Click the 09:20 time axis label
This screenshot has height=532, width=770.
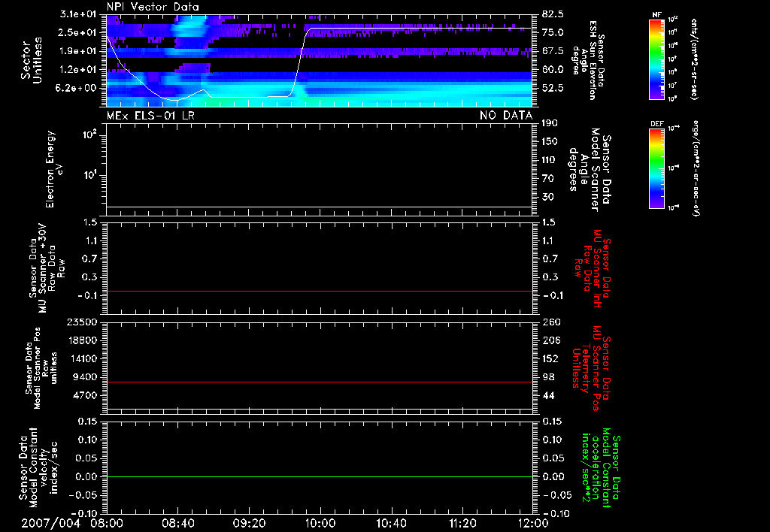[249, 523]
